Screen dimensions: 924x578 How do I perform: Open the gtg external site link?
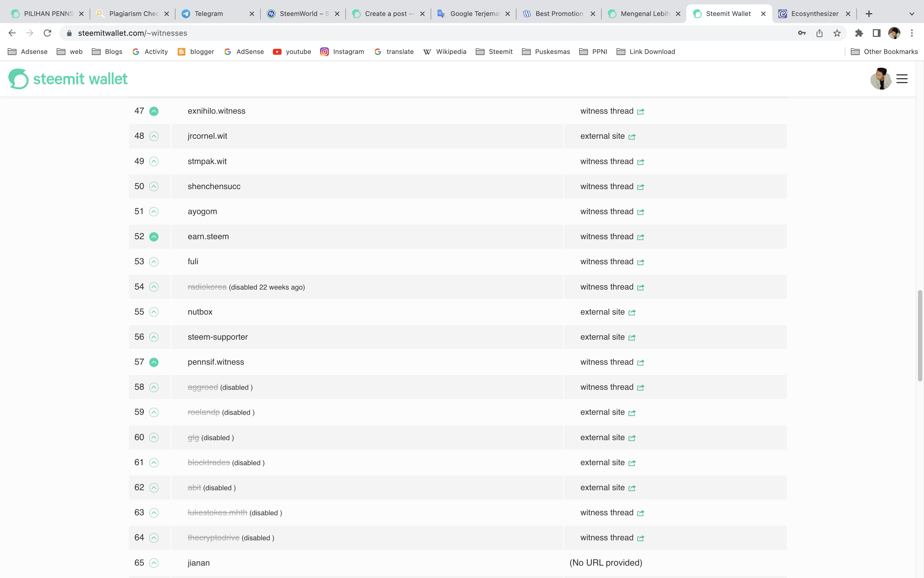point(608,437)
